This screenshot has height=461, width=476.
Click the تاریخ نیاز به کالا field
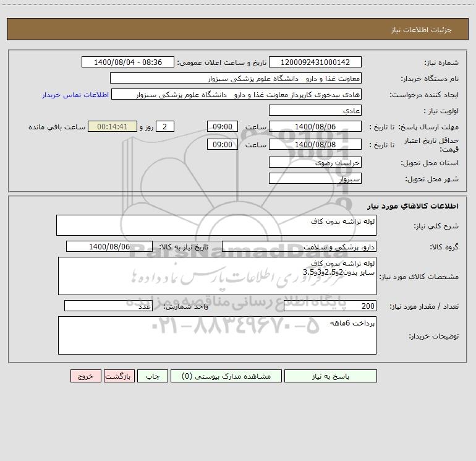[x=109, y=246]
